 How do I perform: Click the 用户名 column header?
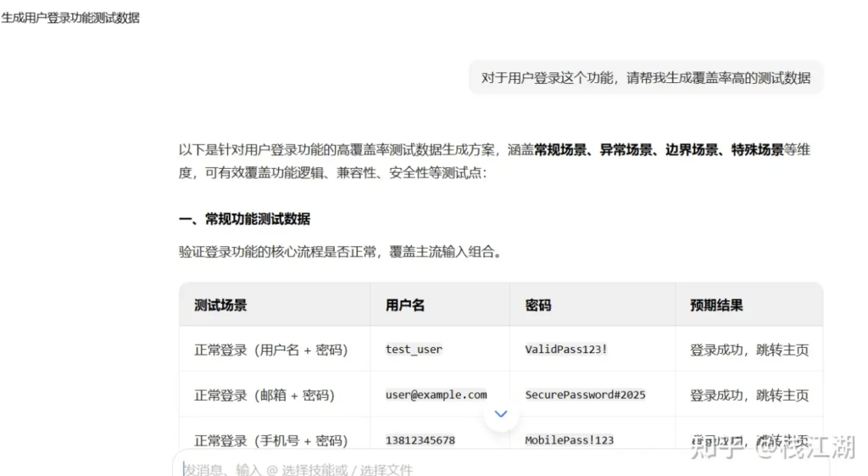pos(405,305)
